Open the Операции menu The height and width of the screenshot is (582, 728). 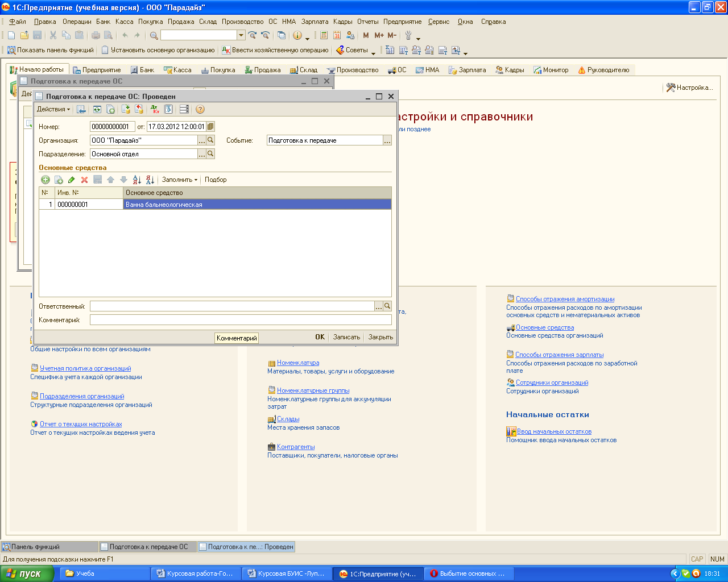coord(77,22)
